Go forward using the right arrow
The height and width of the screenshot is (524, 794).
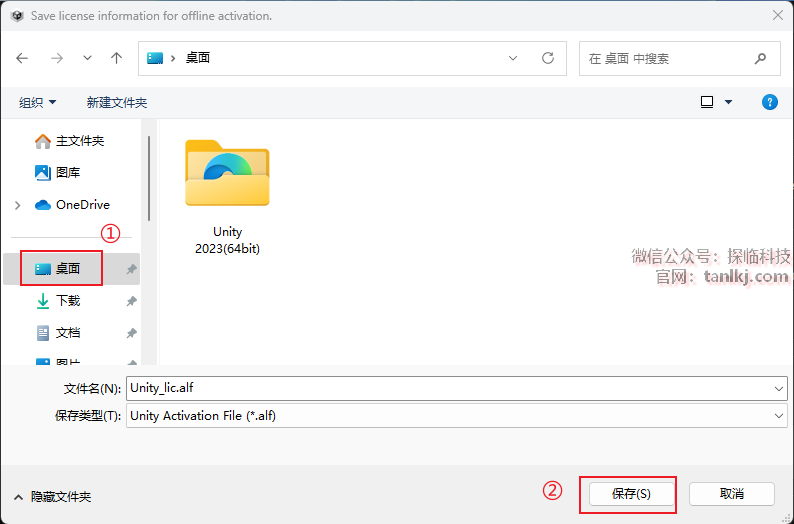click(57, 58)
